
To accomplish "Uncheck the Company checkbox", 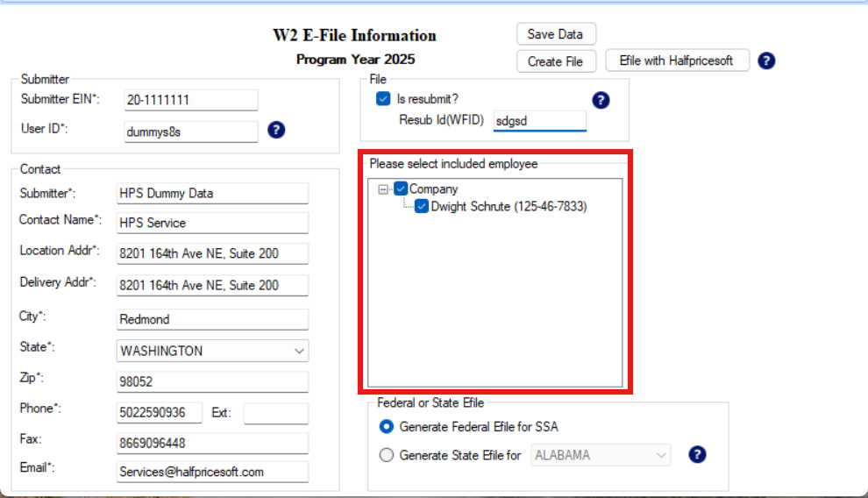I will coord(401,189).
